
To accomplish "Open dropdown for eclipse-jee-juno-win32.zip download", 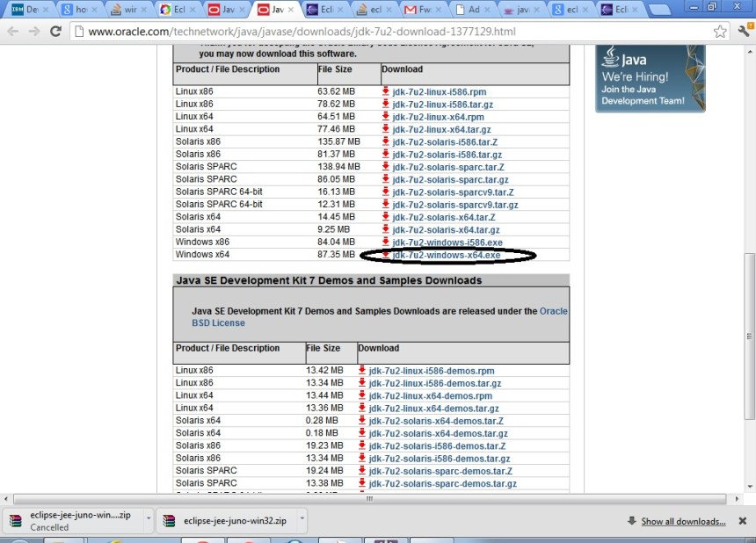I will click(x=302, y=518).
